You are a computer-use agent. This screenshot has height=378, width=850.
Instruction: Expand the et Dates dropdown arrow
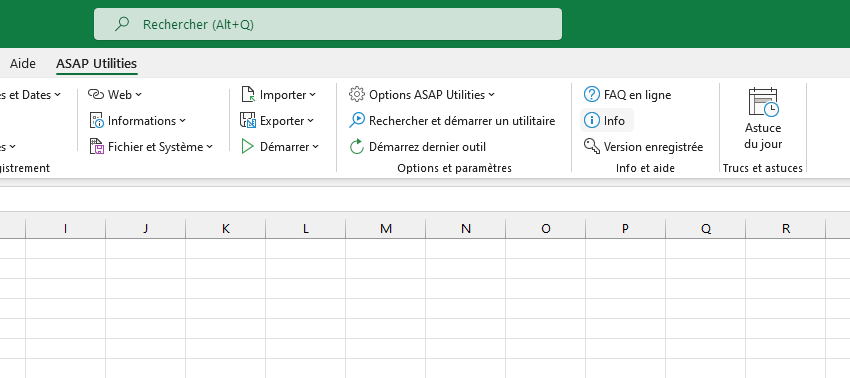click(x=57, y=95)
